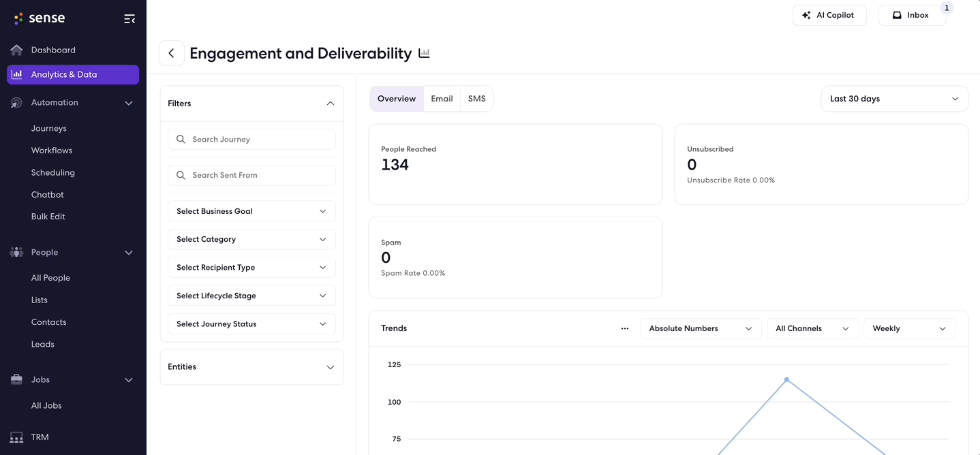Open Select Recipient Type dropdown
This screenshot has height=455, width=980.
(251, 268)
